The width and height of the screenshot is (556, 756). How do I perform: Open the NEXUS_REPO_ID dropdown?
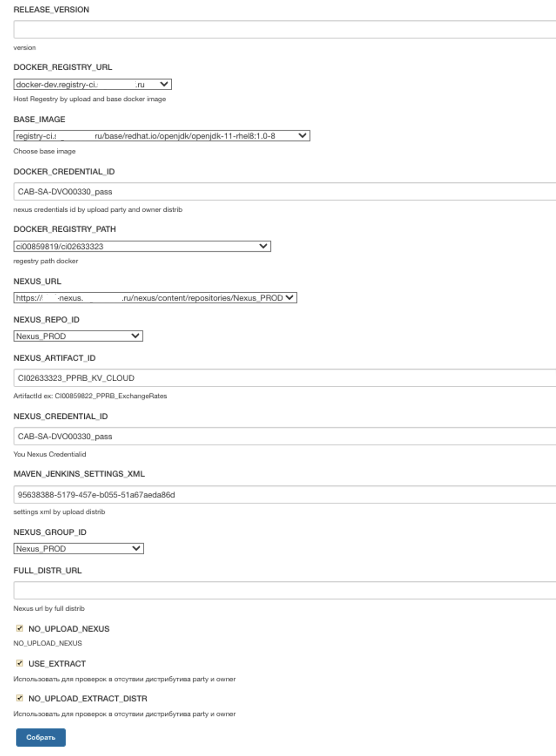78,336
